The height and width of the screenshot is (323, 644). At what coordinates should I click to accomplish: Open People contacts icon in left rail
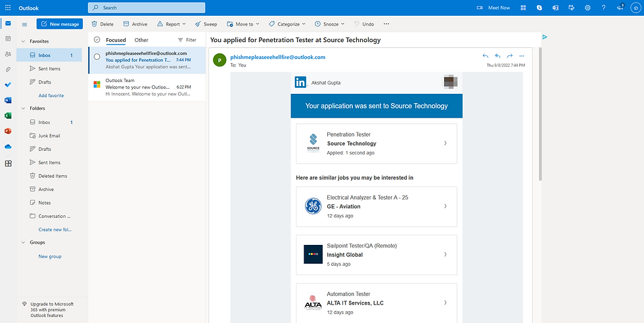click(x=8, y=54)
